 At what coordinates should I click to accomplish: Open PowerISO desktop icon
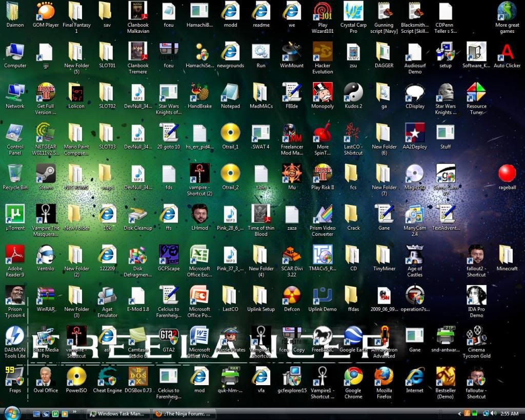pos(76,376)
